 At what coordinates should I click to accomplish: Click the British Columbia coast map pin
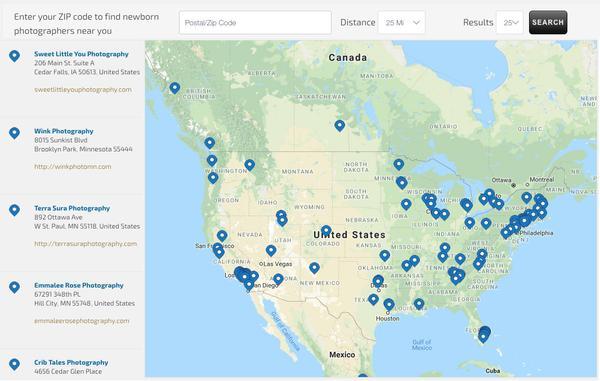(175, 88)
